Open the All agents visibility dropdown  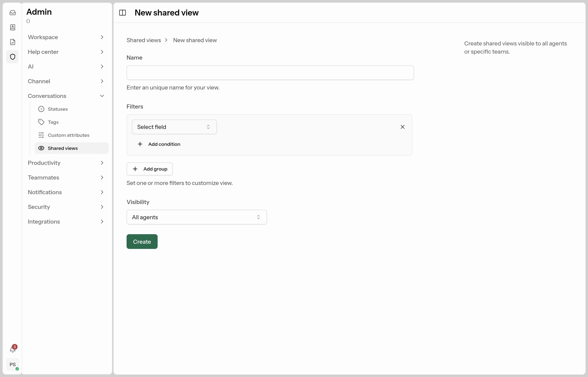[197, 217]
